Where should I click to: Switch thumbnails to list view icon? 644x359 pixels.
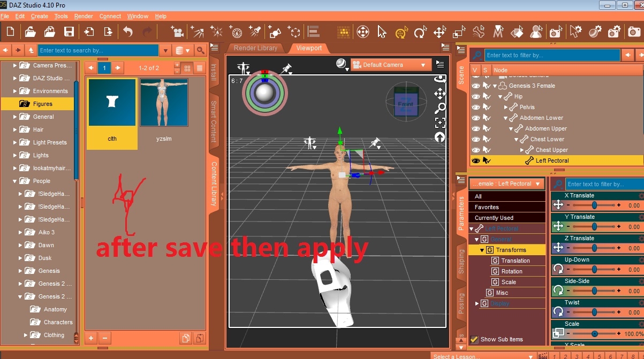[x=199, y=68]
